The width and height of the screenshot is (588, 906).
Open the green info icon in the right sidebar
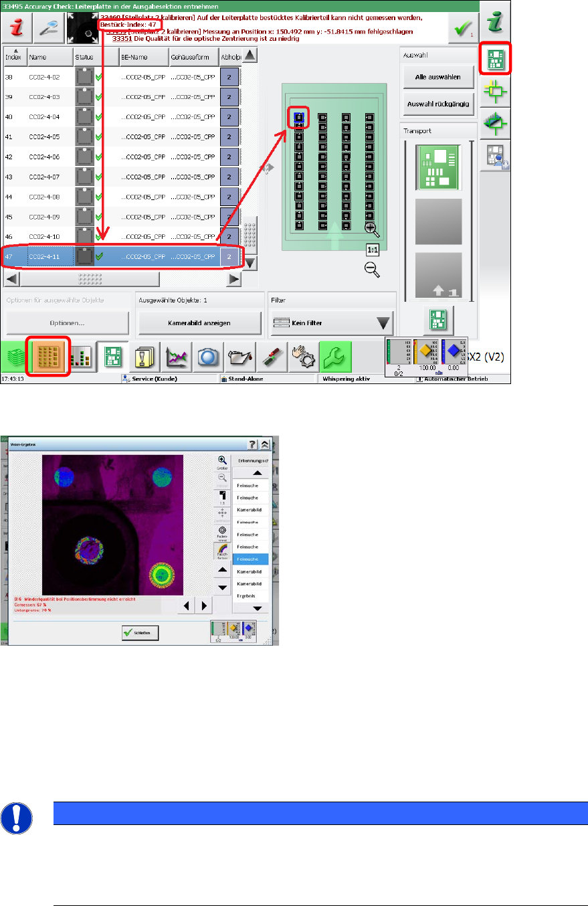click(496, 23)
